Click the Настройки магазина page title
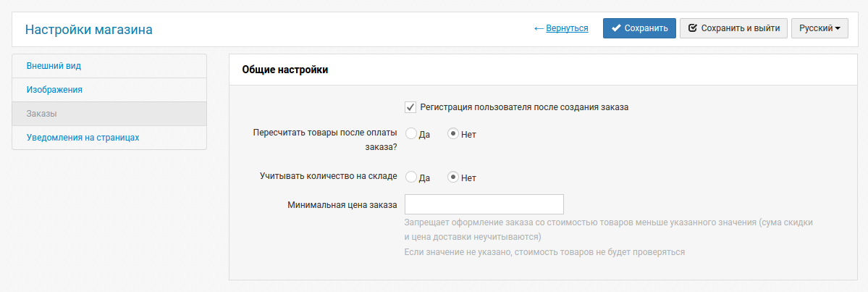The width and height of the screenshot is (868, 292). click(88, 30)
